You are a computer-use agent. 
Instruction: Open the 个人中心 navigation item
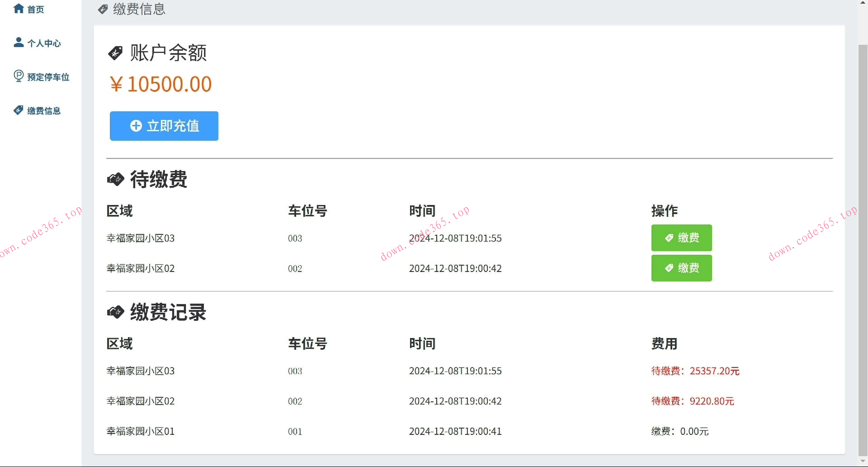tap(44, 43)
